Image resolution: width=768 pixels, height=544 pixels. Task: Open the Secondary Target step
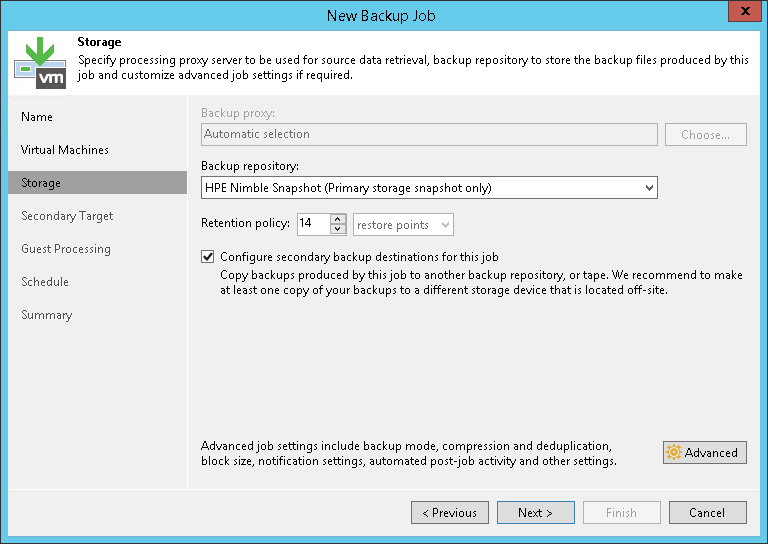point(67,216)
